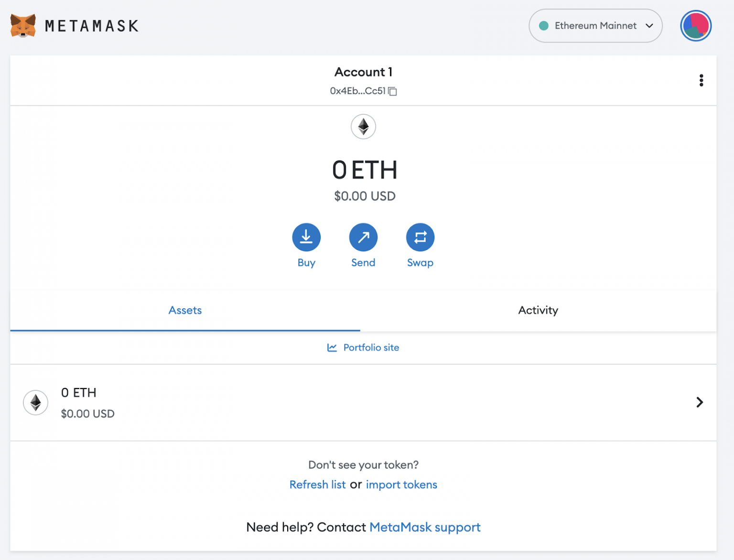This screenshot has height=560, width=734.
Task: Contact MetaMask support
Action: point(425,527)
